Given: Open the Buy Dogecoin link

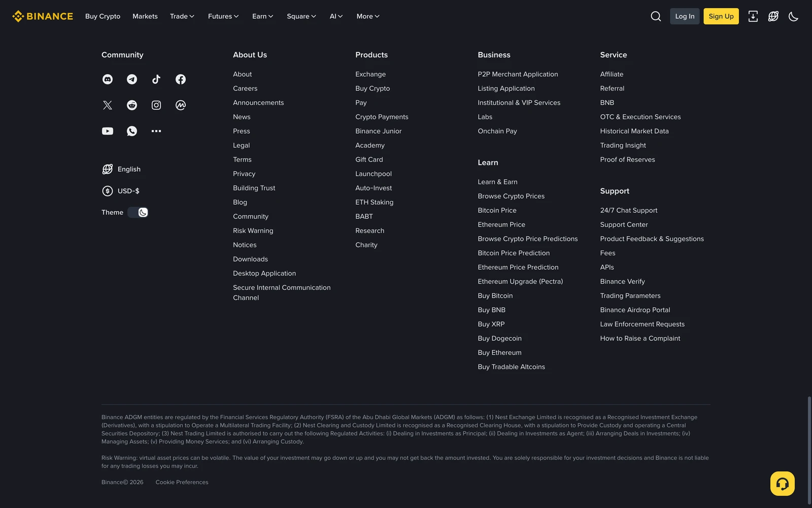Looking at the screenshot, I should [x=499, y=338].
